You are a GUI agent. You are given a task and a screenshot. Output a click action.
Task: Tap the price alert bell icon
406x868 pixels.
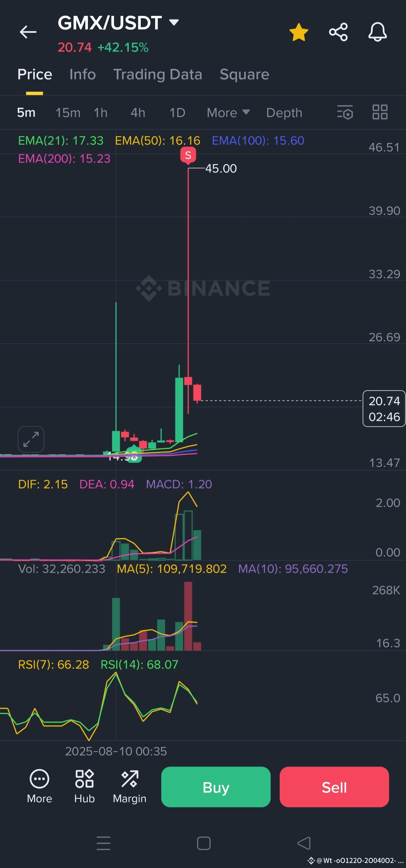tap(377, 32)
